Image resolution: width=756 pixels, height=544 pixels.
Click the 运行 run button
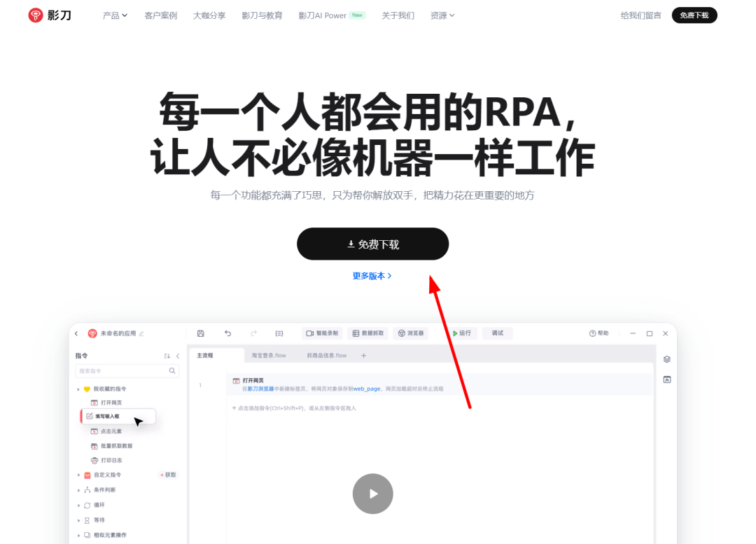coord(462,333)
